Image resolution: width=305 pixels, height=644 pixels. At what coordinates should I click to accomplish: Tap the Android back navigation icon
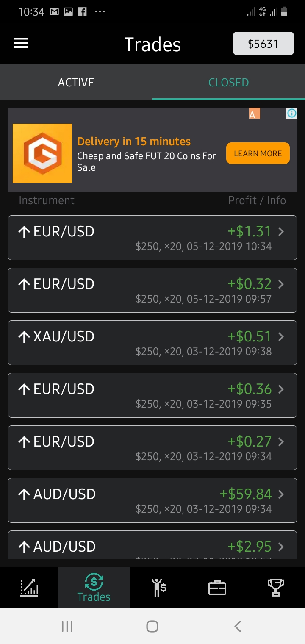(238, 626)
